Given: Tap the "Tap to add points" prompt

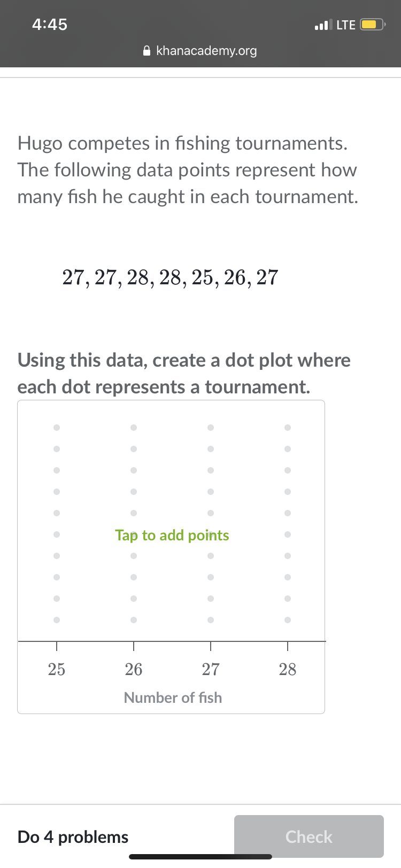Looking at the screenshot, I should click(172, 535).
